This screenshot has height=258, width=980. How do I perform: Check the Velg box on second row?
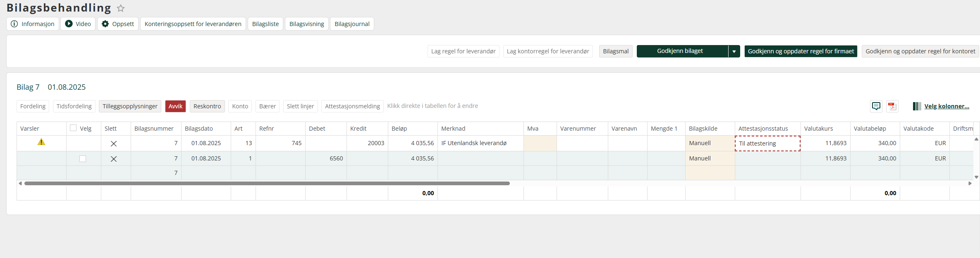(x=83, y=159)
